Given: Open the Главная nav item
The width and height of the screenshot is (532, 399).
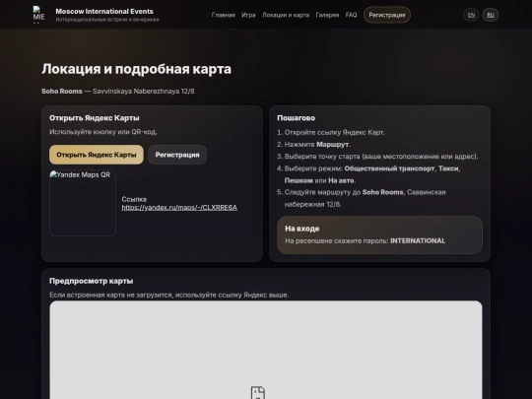Looking at the screenshot, I should (223, 15).
